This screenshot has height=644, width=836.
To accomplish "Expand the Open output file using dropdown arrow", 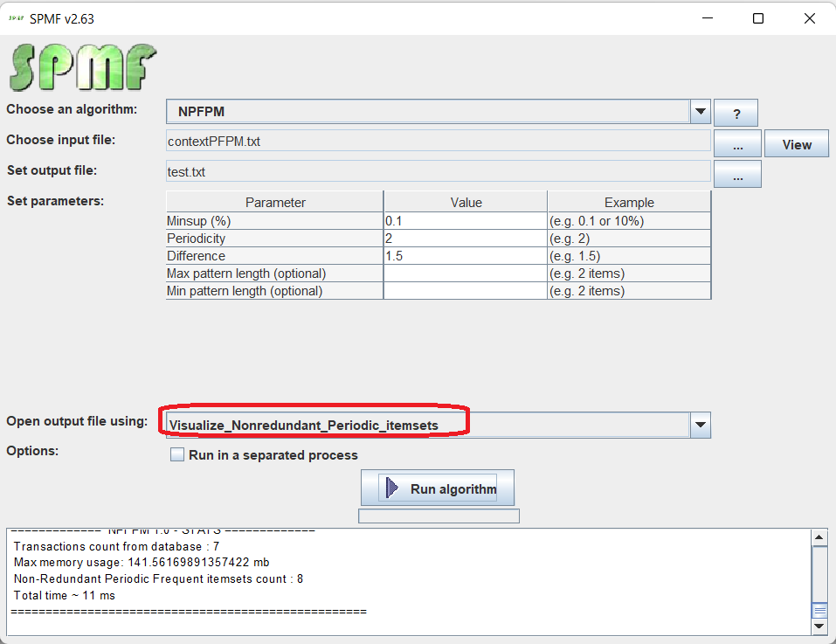I will [x=700, y=426].
